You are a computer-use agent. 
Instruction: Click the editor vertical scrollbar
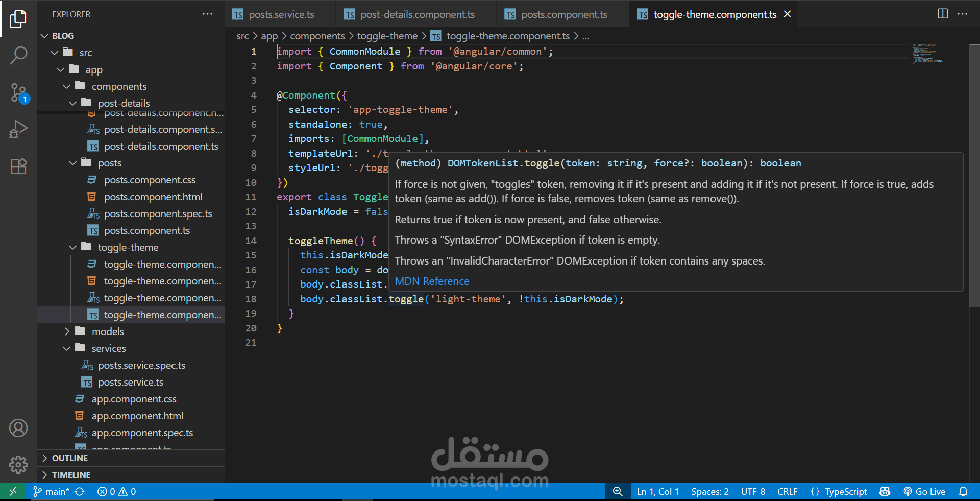974,176
